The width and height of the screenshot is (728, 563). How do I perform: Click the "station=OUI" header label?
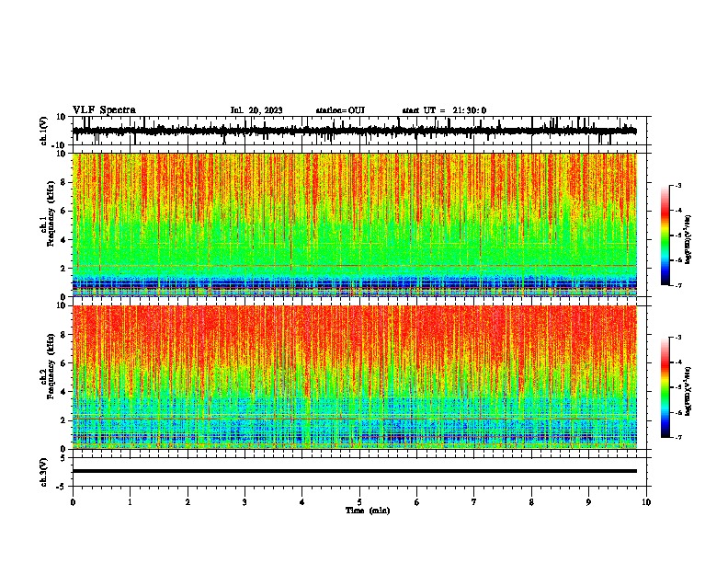pyautogui.click(x=340, y=110)
